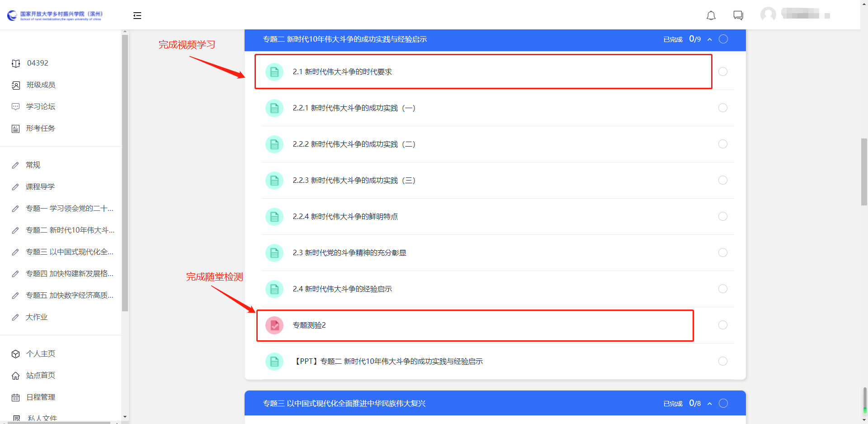The image size is (868, 424).
Task: Click the pencil icon beside 课程导学
Action: (x=15, y=187)
